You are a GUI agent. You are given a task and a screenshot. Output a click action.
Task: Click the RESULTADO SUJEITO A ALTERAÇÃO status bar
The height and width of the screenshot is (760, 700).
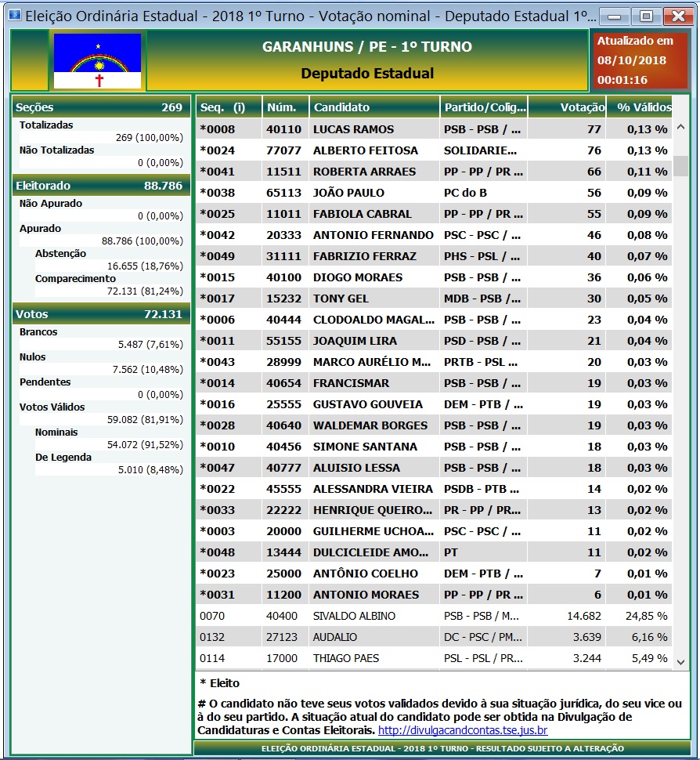(x=442, y=748)
